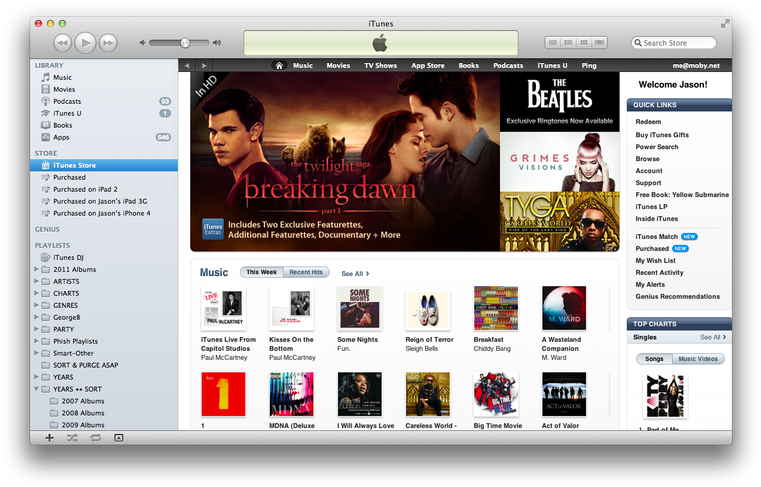
Task: Open the iTunes Match quick link
Action: (657, 236)
